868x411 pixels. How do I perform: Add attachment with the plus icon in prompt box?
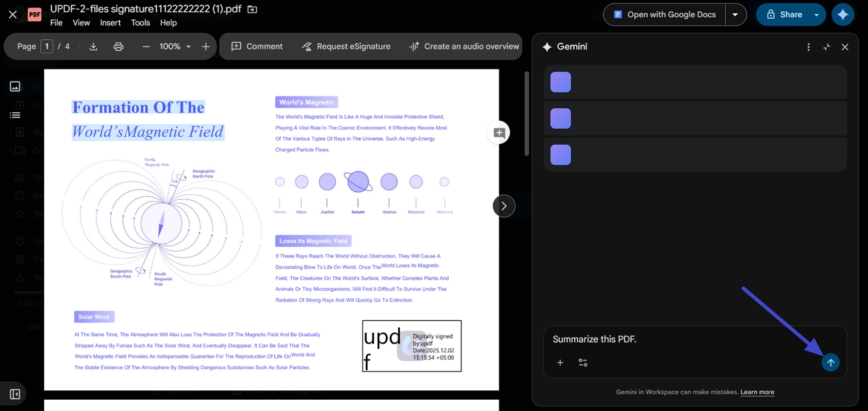coord(560,363)
